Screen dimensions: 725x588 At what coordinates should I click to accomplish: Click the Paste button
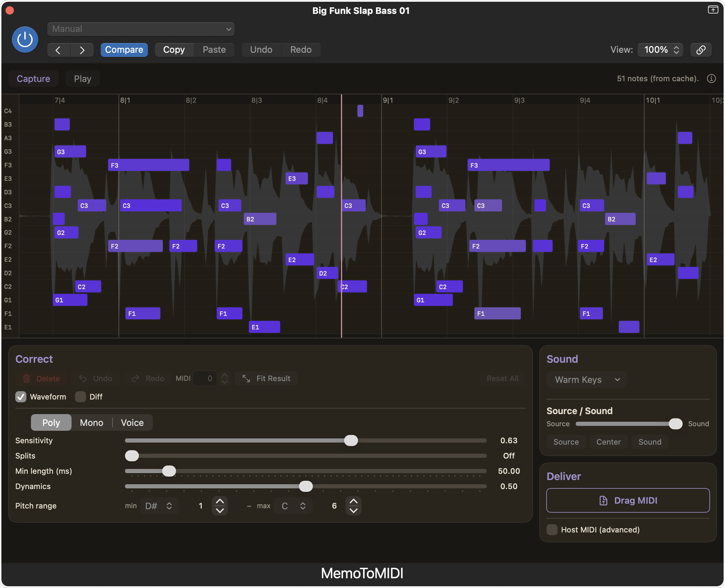coord(214,50)
